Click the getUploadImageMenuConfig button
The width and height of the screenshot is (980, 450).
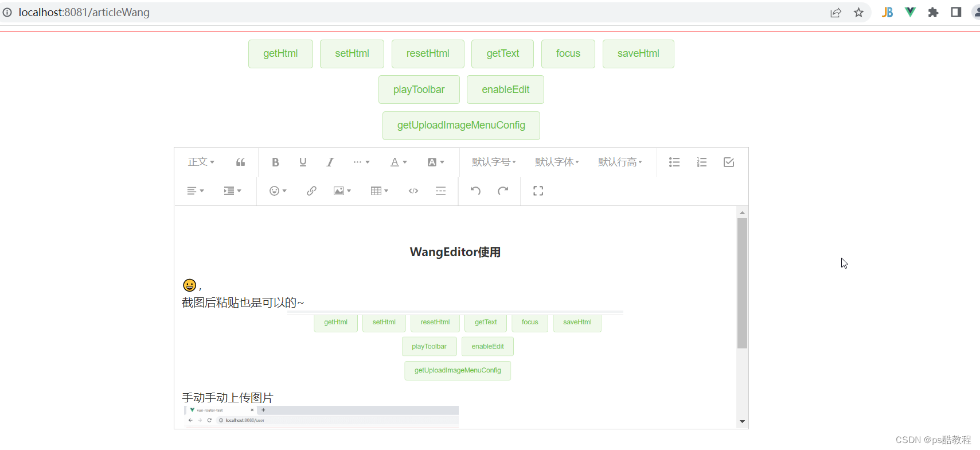pos(461,126)
